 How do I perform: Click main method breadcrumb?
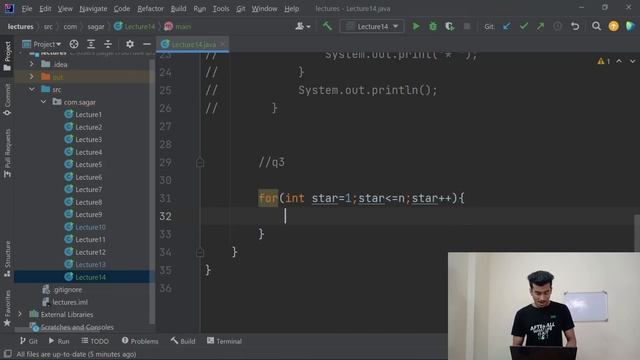click(x=178, y=27)
